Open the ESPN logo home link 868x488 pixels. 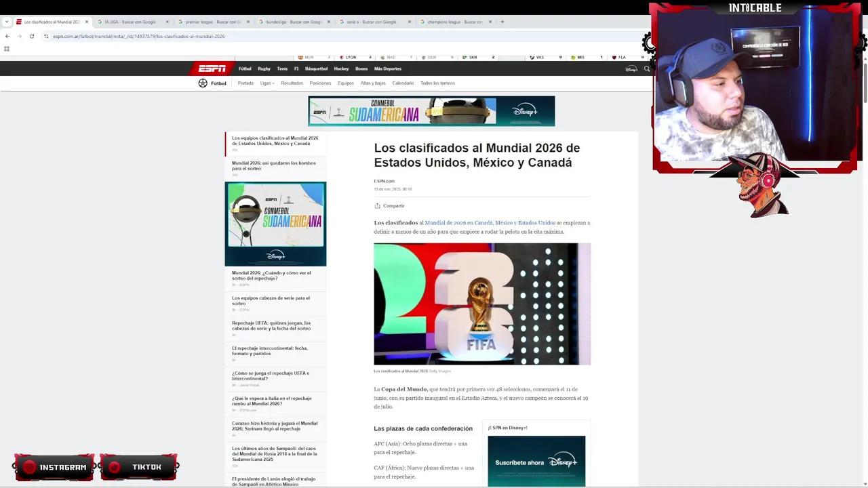(212, 68)
